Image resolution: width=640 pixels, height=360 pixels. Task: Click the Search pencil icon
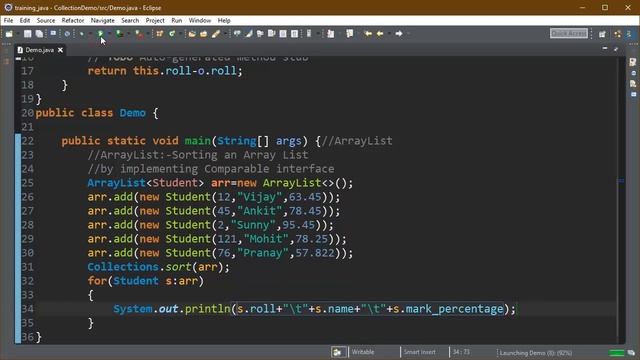[x=216, y=34]
